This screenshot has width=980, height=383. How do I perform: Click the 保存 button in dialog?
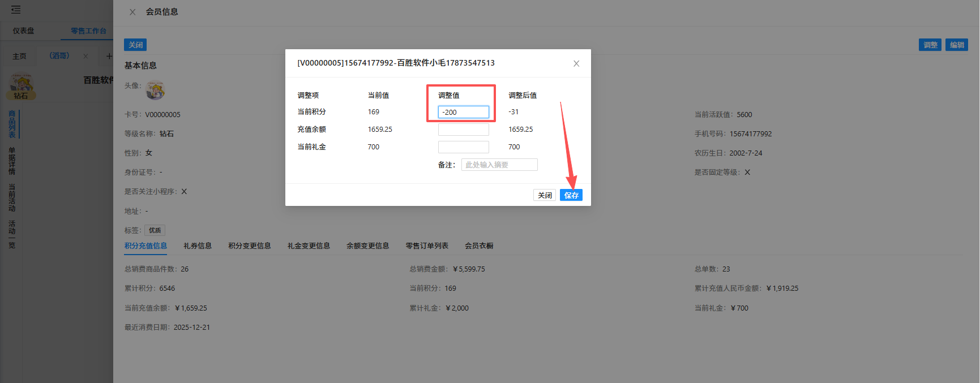click(571, 195)
